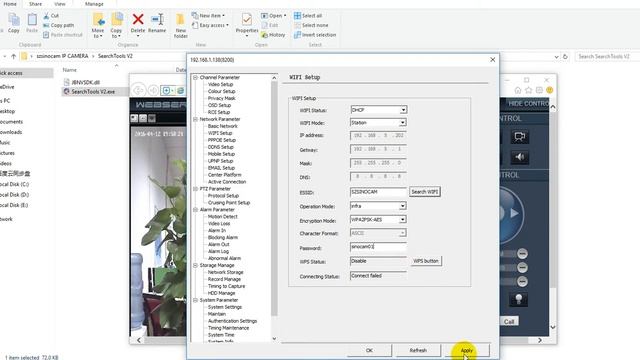Click the first minus button in the PTZ panel
The image size is (640, 360).
tap(522, 253)
